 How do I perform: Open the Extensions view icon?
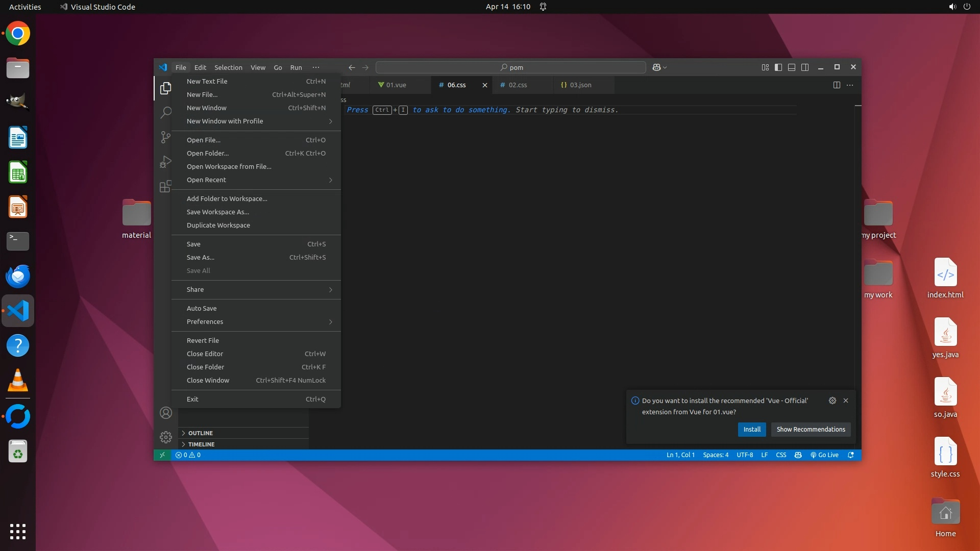(165, 187)
